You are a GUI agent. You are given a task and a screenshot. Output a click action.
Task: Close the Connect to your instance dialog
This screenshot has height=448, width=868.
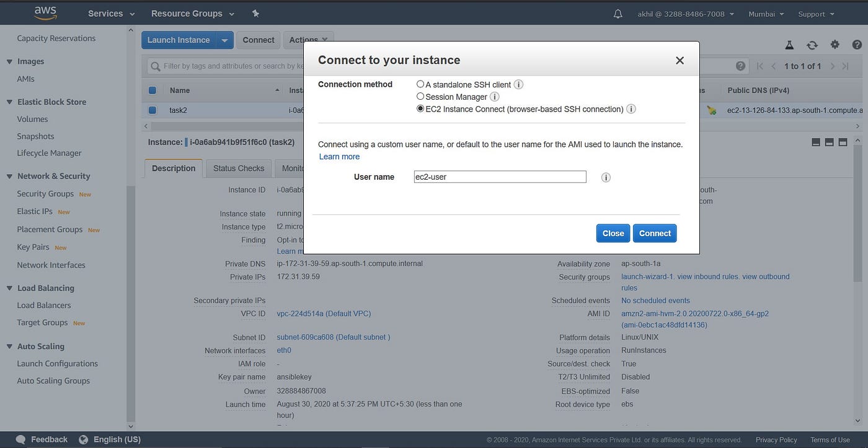click(680, 60)
